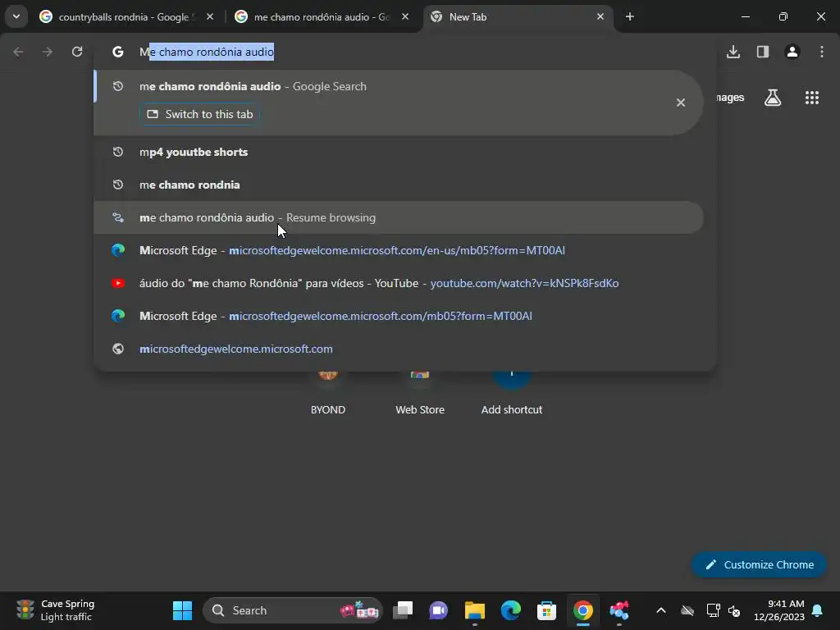Click the muted volume tray icon
The image size is (840, 630).
[x=734, y=610]
